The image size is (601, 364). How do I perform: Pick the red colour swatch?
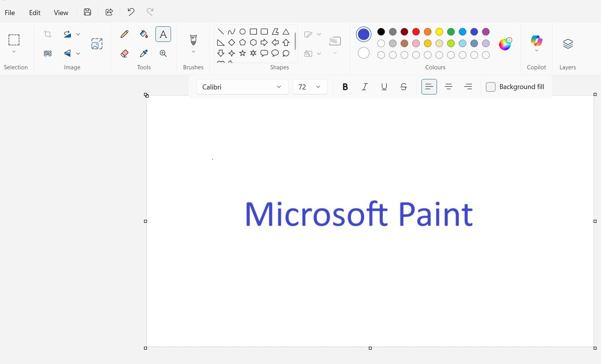point(416,32)
